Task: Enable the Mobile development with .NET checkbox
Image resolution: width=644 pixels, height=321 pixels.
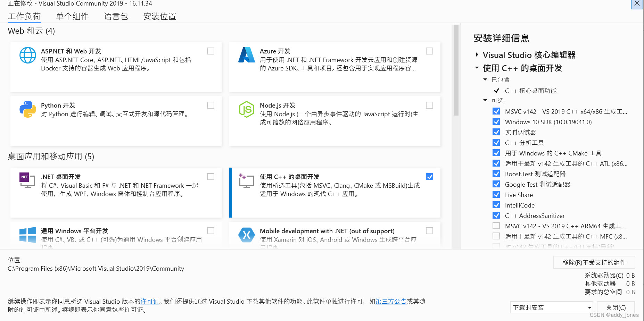Action: tap(429, 231)
